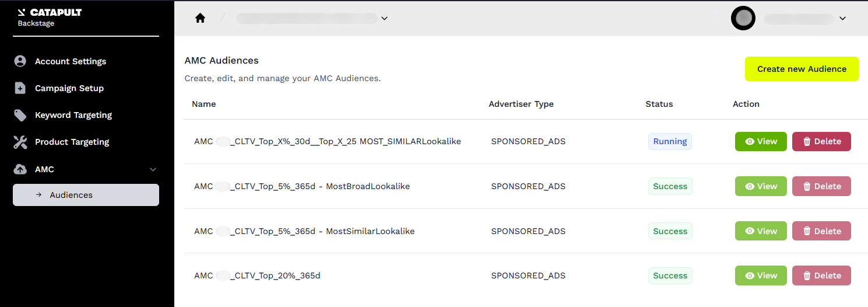Click the Product Targeting tools icon
This screenshot has height=307, width=868.
pos(20,142)
